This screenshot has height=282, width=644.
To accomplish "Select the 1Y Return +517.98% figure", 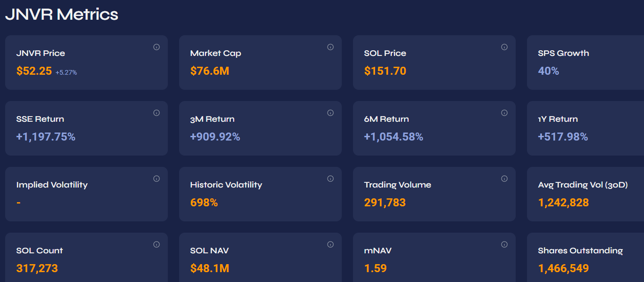I will point(563,137).
